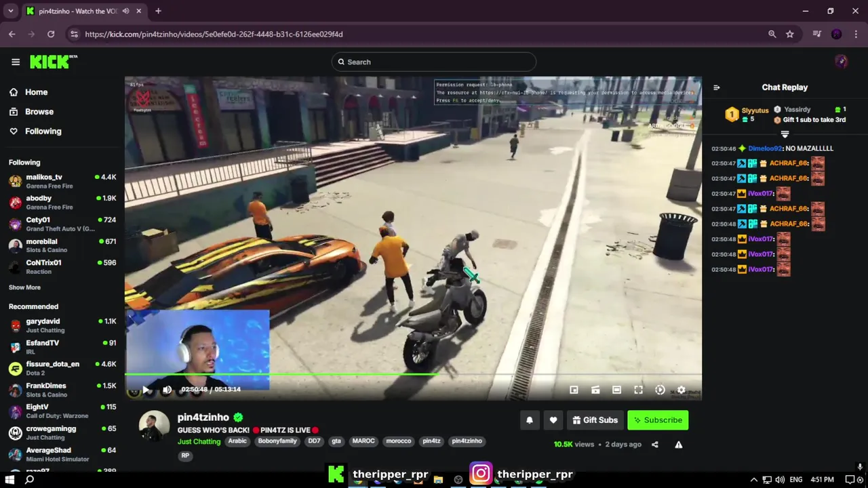The image size is (868, 488).
Task: Open recommended fissure_dota_en channel
Action: point(62,368)
